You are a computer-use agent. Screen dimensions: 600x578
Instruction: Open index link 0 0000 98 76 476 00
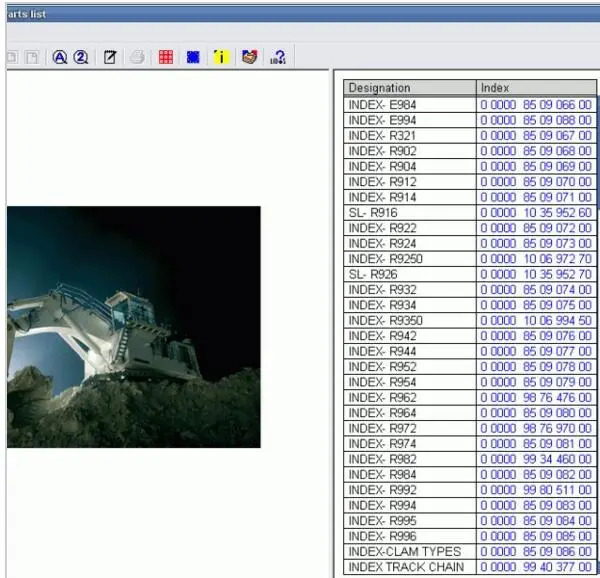coord(536,397)
